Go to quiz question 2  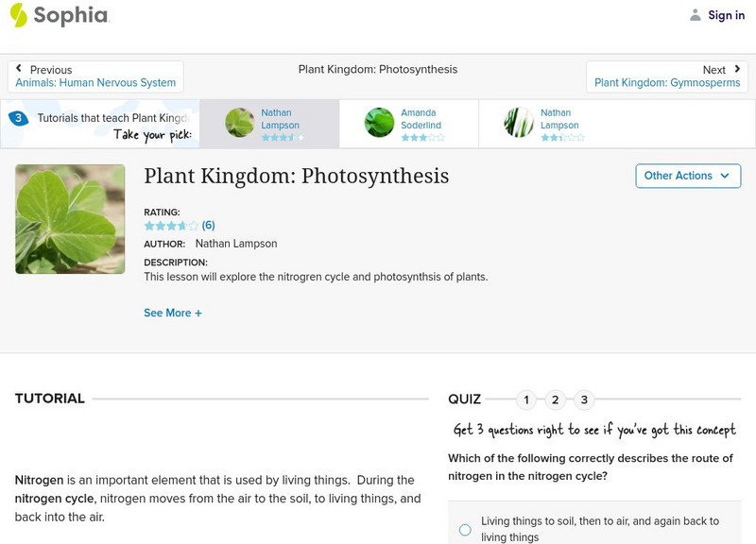point(556,399)
